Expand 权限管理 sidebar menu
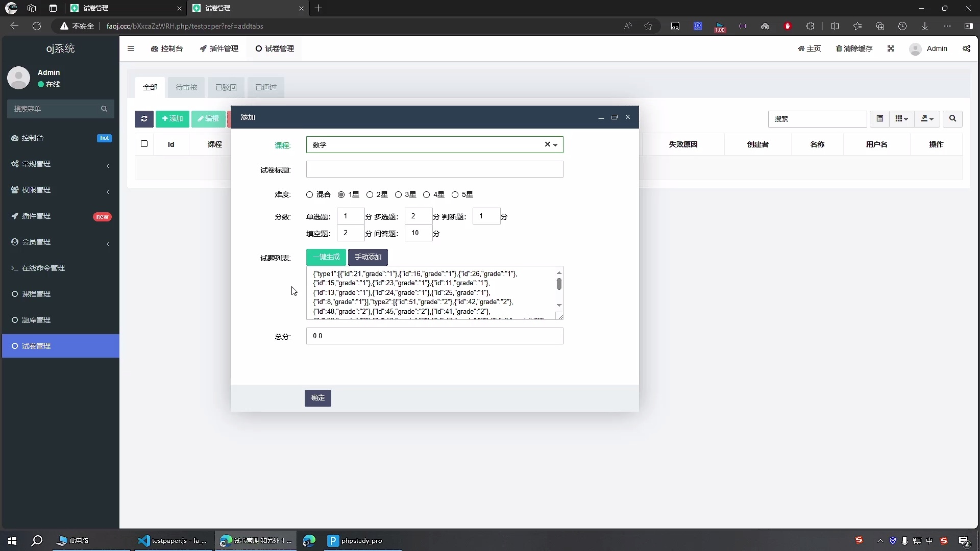Viewport: 980px width, 551px height. click(x=61, y=190)
